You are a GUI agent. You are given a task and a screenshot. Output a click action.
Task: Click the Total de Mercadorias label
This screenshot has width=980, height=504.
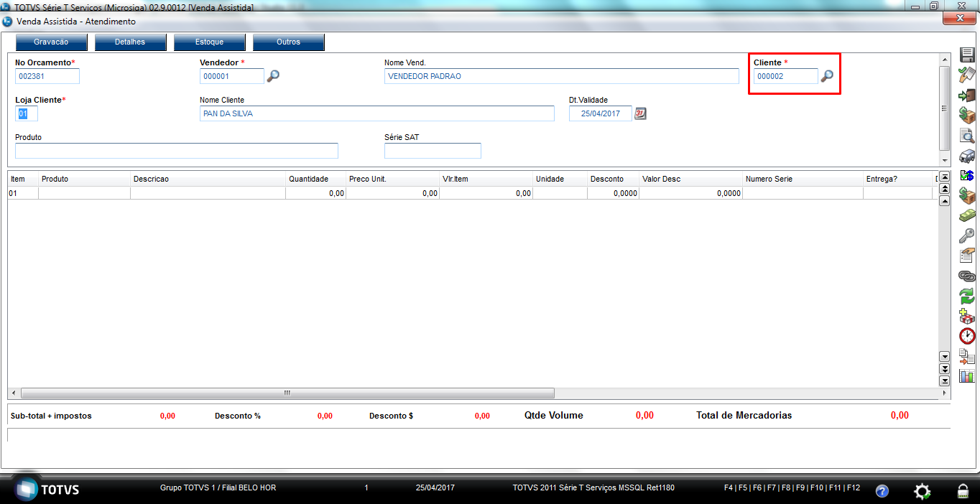click(744, 415)
